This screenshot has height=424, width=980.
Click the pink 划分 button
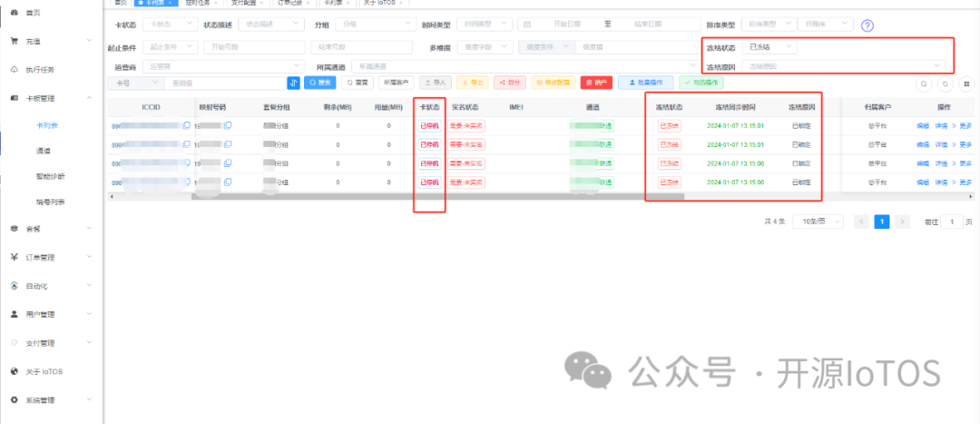(510, 83)
